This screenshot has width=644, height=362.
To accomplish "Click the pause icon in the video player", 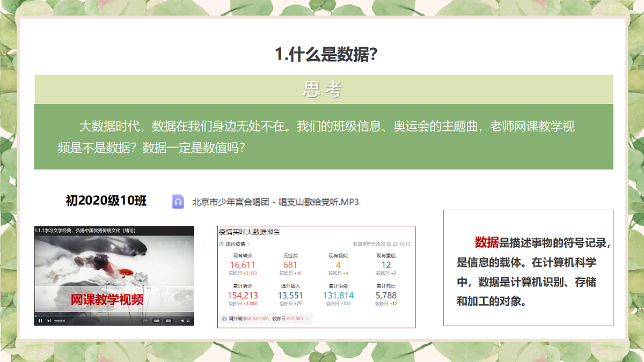I will (40, 321).
